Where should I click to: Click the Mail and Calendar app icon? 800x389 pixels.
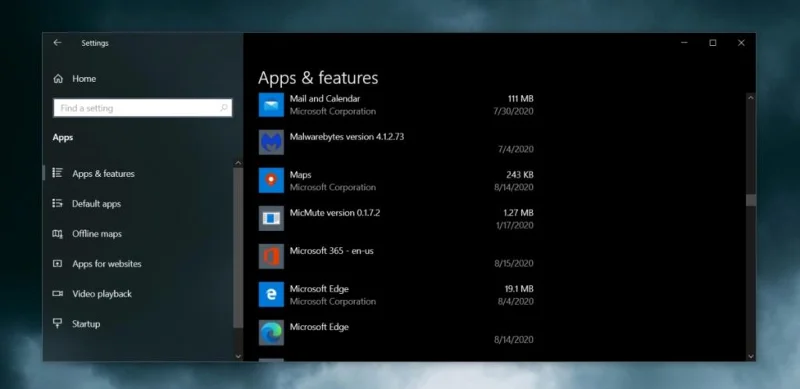(x=271, y=105)
